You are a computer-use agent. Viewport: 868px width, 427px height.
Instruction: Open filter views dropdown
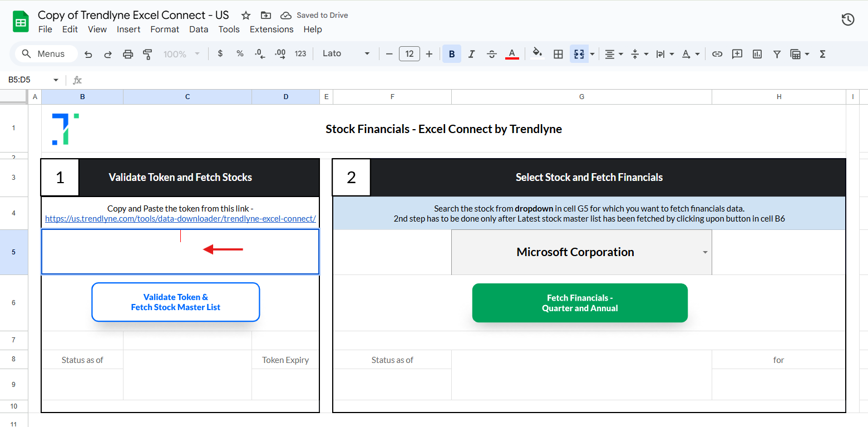pyautogui.click(x=800, y=54)
